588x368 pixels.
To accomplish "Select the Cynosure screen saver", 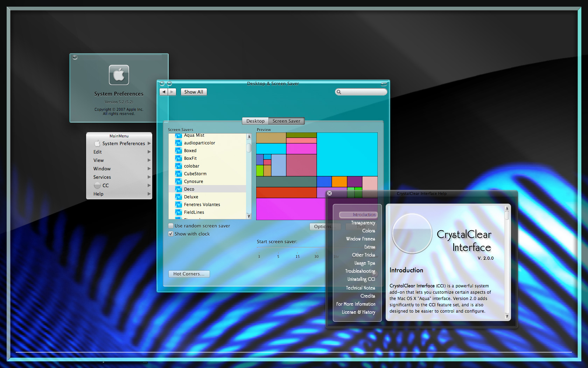I will click(x=208, y=182).
